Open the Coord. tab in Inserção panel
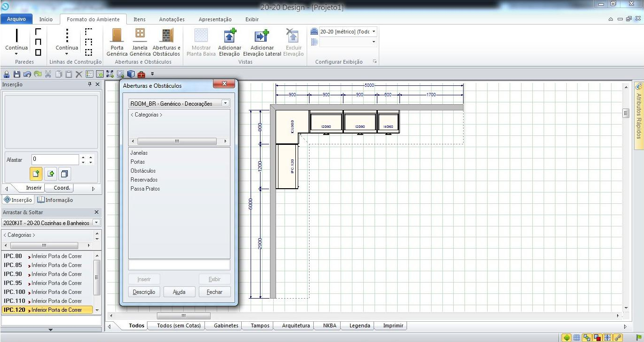The image size is (644, 342). coord(62,188)
